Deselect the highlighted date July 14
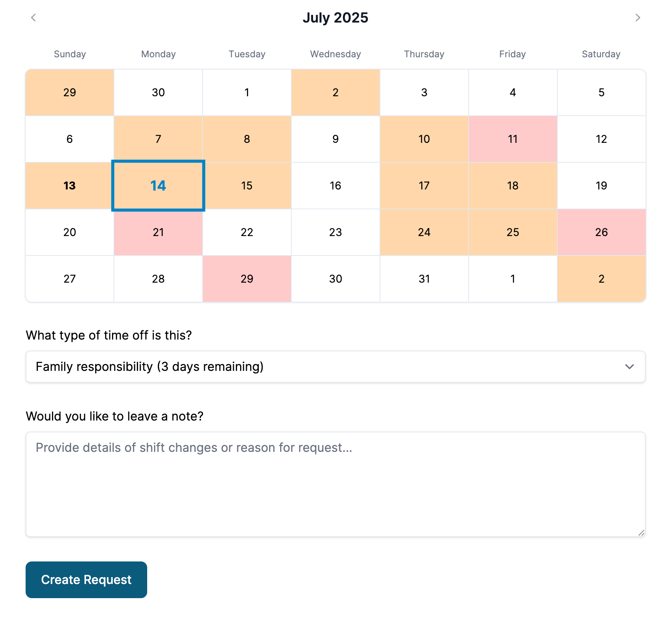This screenshot has width=672, height=618. 158,186
